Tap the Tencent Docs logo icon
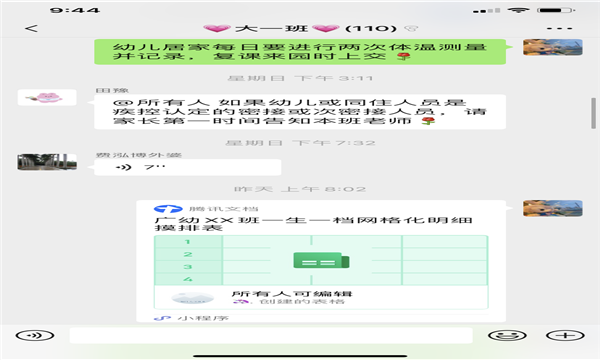The height and width of the screenshot is (360, 600). pyautogui.click(x=168, y=209)
